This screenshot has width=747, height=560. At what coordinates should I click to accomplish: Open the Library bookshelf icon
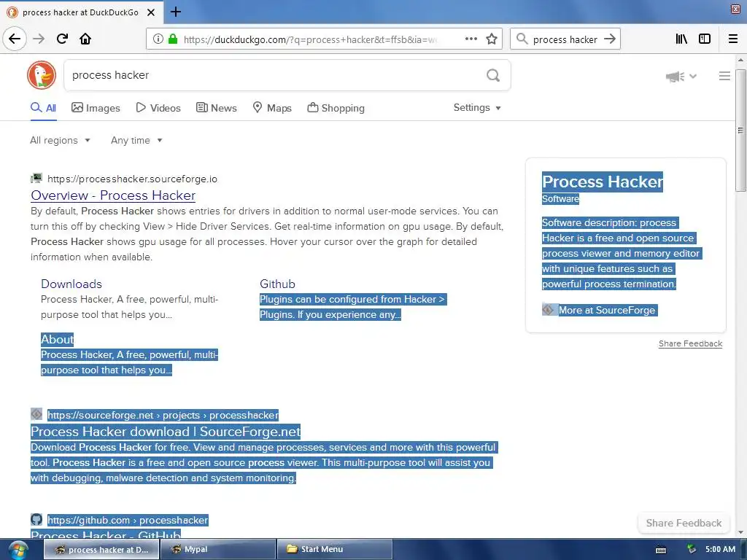(681, 39)
